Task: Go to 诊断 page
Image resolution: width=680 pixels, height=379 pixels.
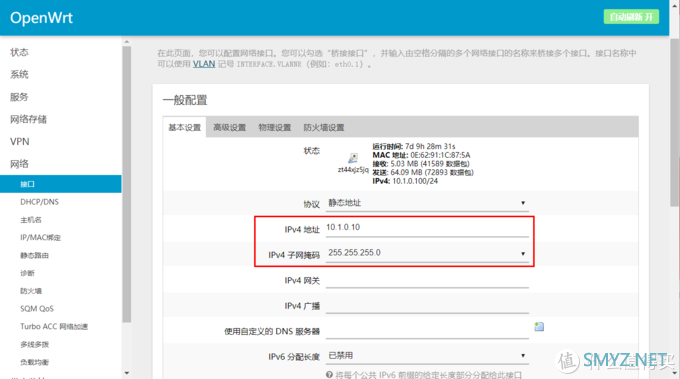Action: tap(27, 273)
